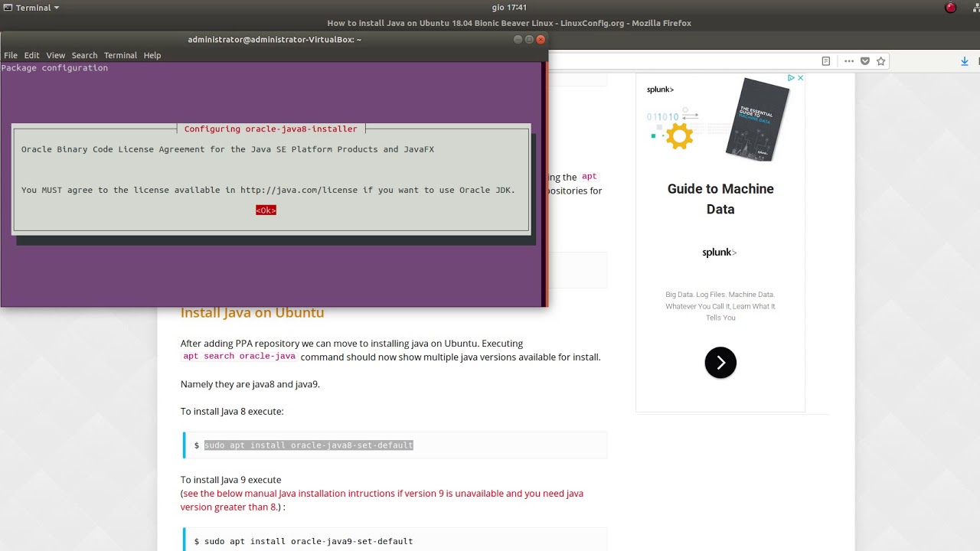
Task: Click the red recording indicator in the top bar
Action: point(951,8)
